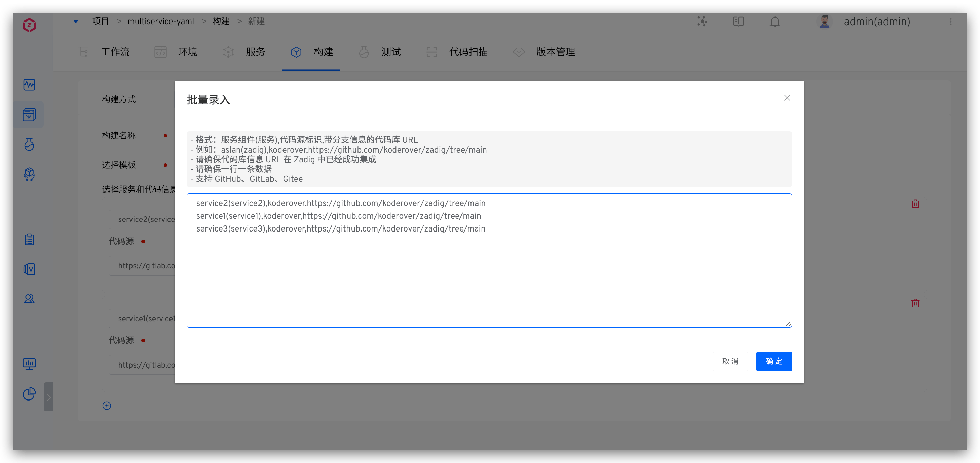Viewport: 980px width, 463px height.
Task: Open the pie chart statistics icon
Action: pos(29,394)
